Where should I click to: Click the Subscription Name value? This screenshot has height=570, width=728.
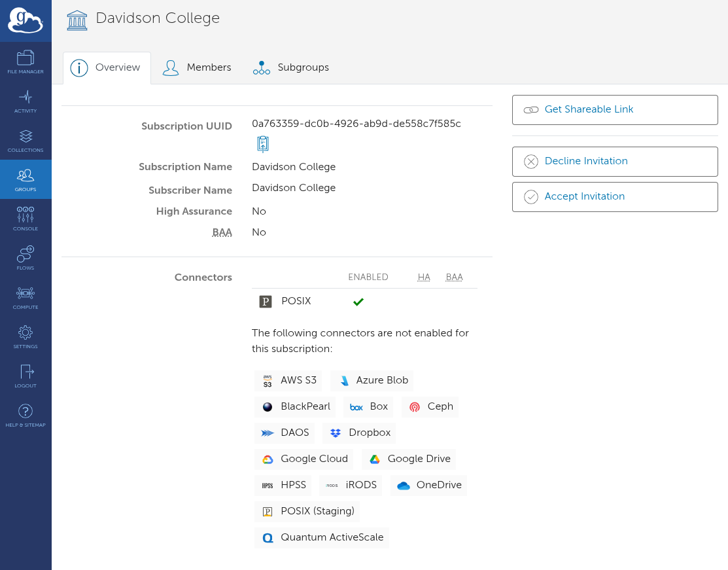point(294,167)
